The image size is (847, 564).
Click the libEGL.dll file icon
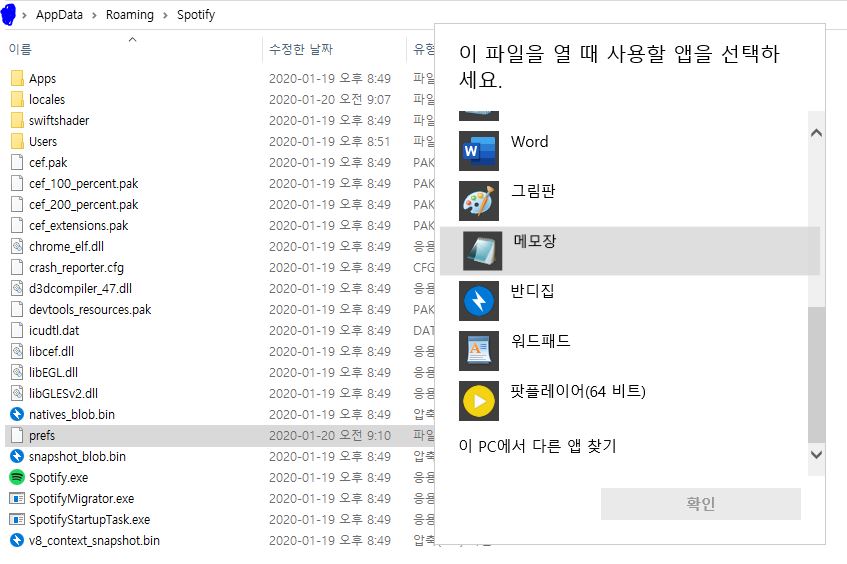17,373
